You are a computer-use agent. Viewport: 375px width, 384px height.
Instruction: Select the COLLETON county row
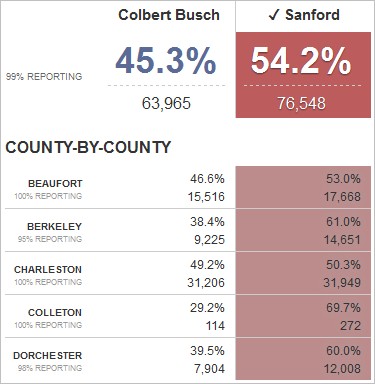(188, 316)
